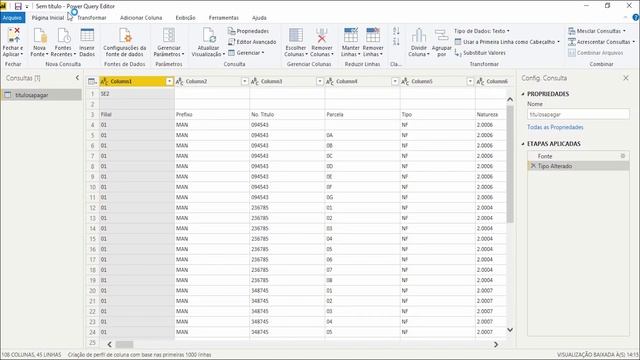The image size is (640, 360).
Task: Sort descending with the Z-A icon
Action: click(396, 42)
